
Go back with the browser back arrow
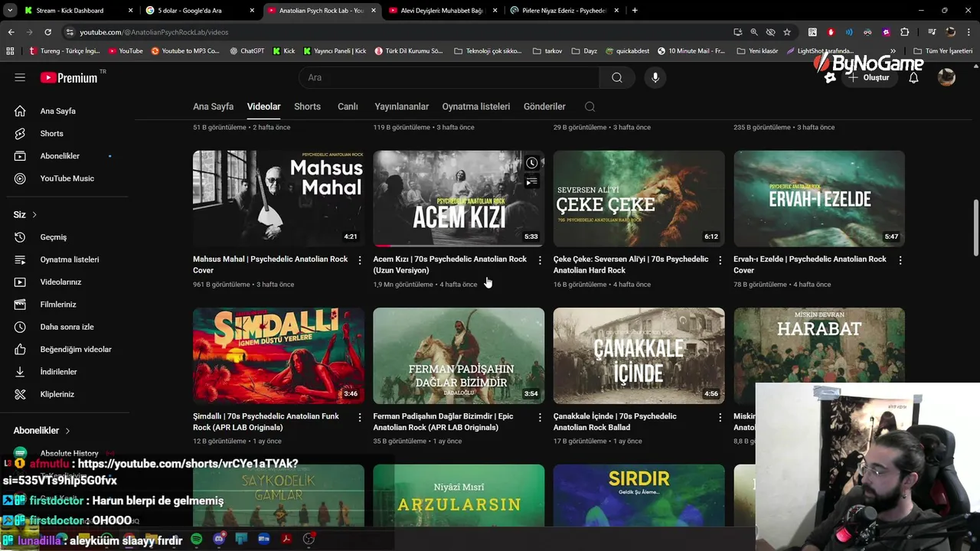(11, 32)
